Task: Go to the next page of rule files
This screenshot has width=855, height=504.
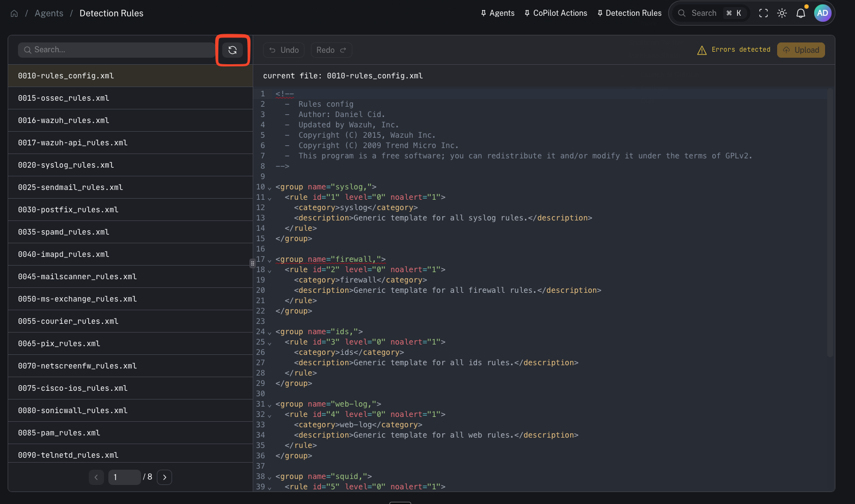Action: coord(164,477)
